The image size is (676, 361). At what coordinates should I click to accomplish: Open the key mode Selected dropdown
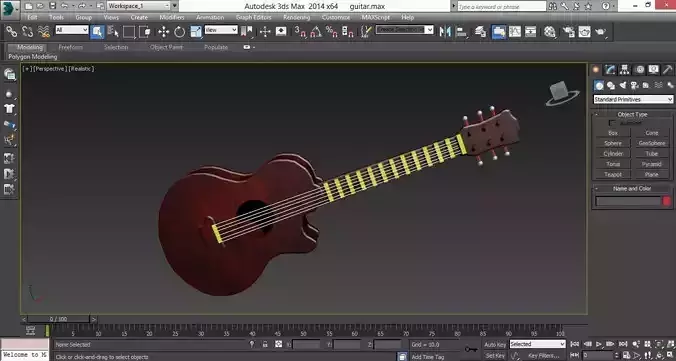click(537, 344)
